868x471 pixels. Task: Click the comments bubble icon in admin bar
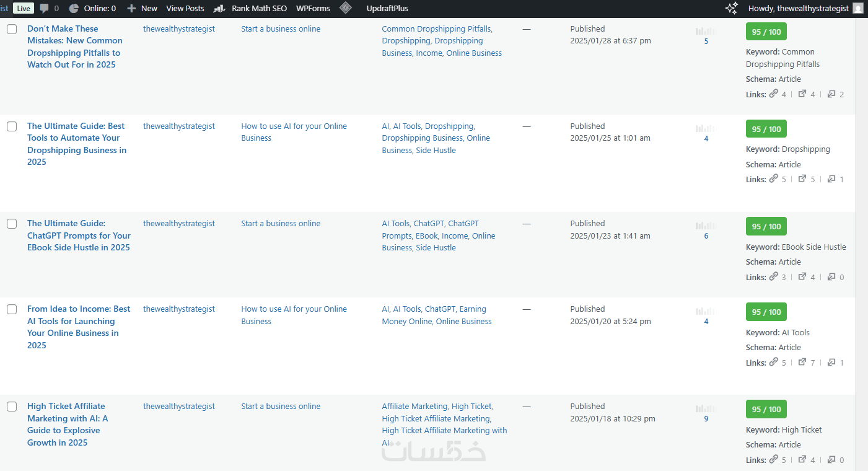44,9
